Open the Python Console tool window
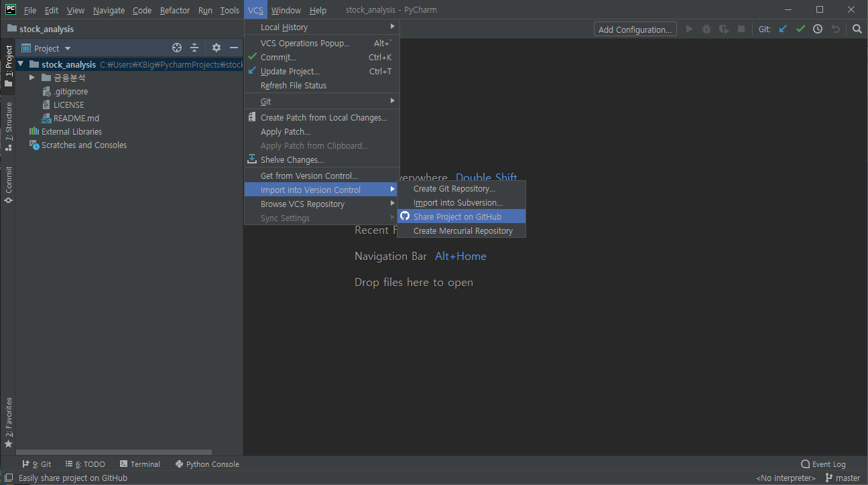The height and width of the screenshot is (485, 868). (x=207, y=464)
